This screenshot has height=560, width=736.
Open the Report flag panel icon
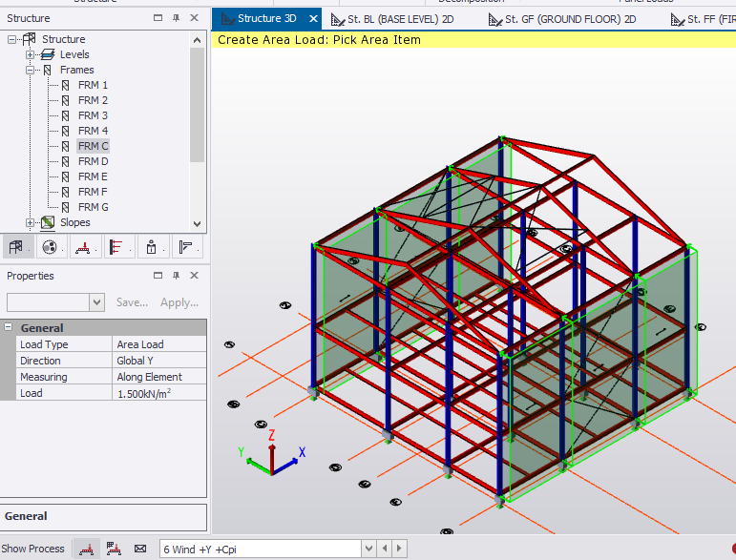[185, 247]
